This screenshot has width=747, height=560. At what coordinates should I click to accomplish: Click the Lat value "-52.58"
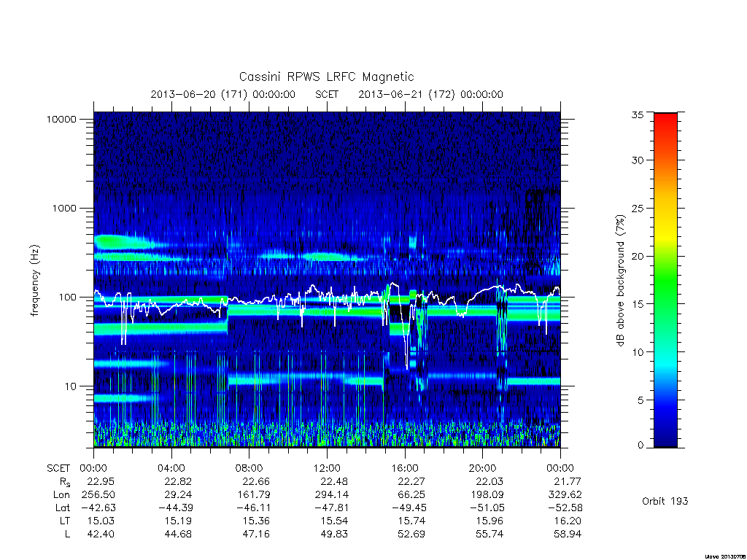point(565,508)
